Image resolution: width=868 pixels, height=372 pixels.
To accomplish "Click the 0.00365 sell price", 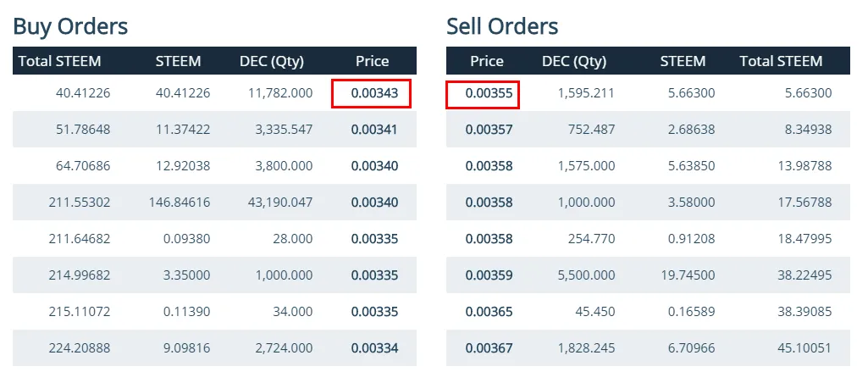I will coord(489,311).
